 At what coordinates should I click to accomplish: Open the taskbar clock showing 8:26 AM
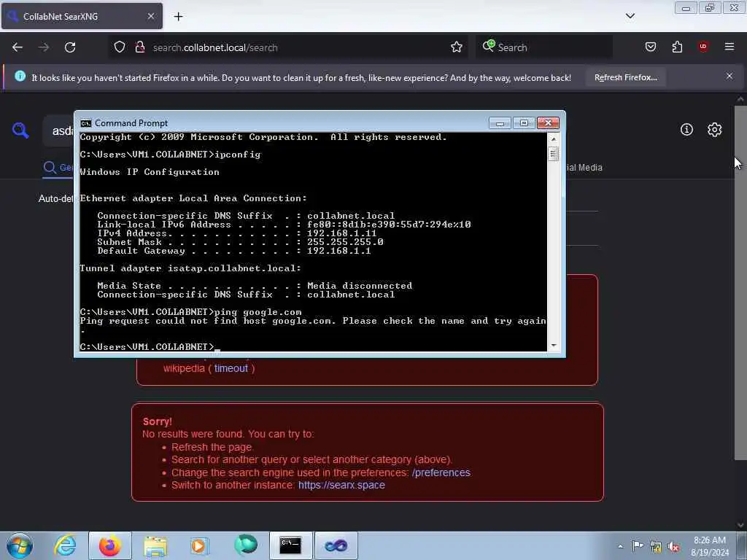pos(709,546)
